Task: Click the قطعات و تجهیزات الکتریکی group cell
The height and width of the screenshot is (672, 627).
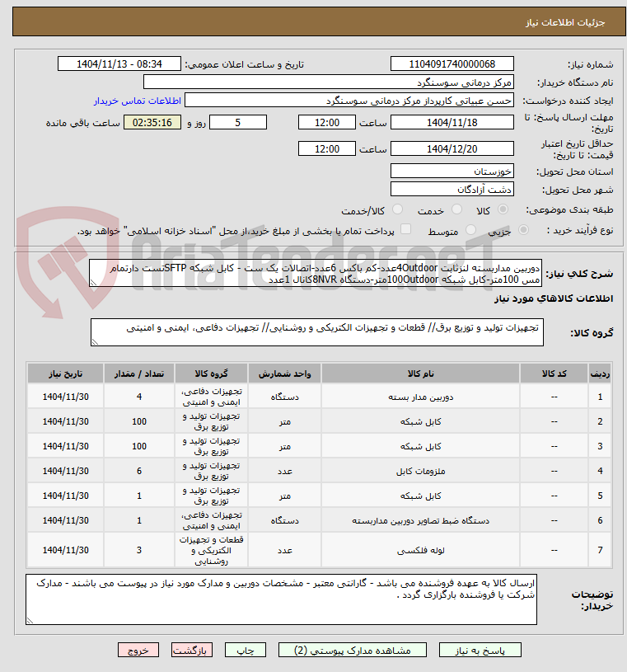Action: click(x=211, y=550)
